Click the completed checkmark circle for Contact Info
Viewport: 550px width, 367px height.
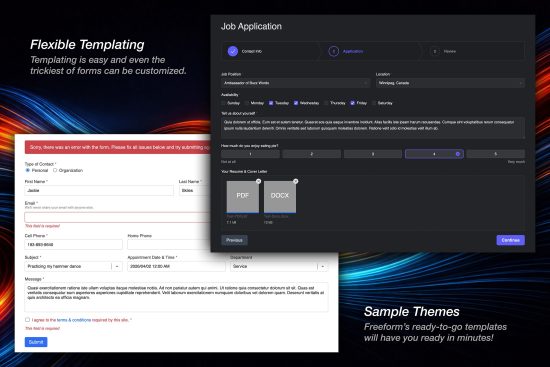pyautogui.click(x=233, y=51)
